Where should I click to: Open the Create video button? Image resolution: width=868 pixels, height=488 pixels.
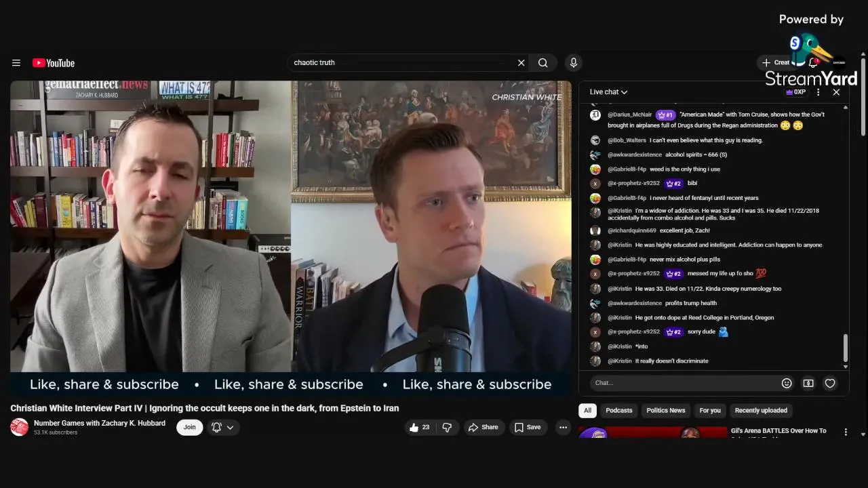(776, 62)
